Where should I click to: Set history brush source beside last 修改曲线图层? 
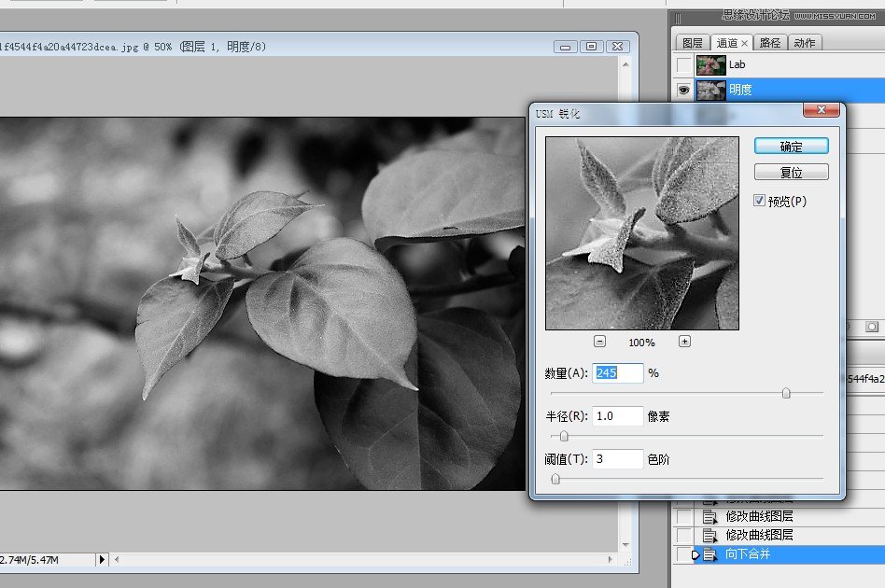pos(684,535)
